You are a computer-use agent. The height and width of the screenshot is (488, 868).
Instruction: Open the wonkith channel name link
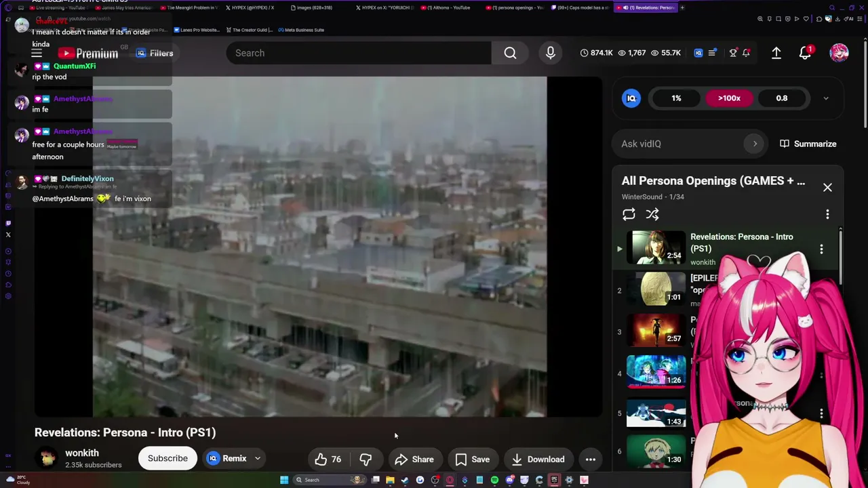[82, 453]
